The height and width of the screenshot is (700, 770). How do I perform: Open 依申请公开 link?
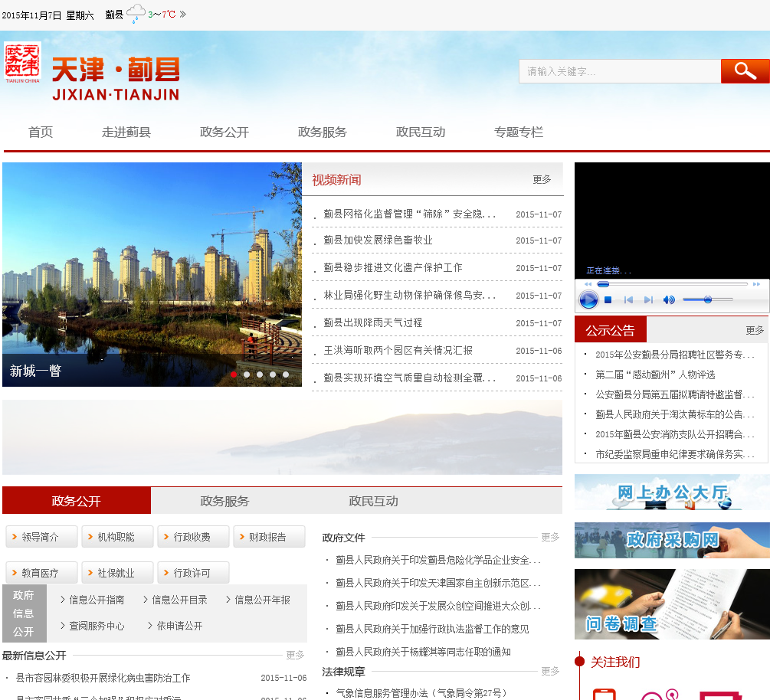coord(179,626)
